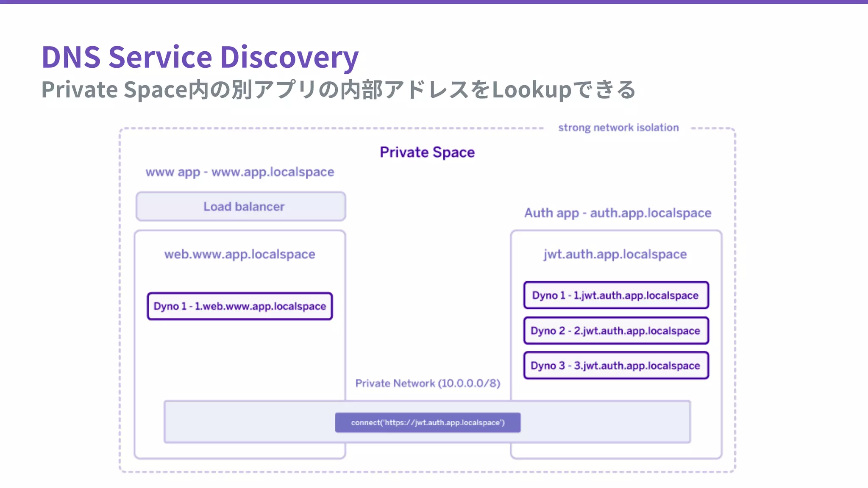Click the Private Network (10.0.0.0/8) label
The image size is (868, 488).
[x=428, y=383]
